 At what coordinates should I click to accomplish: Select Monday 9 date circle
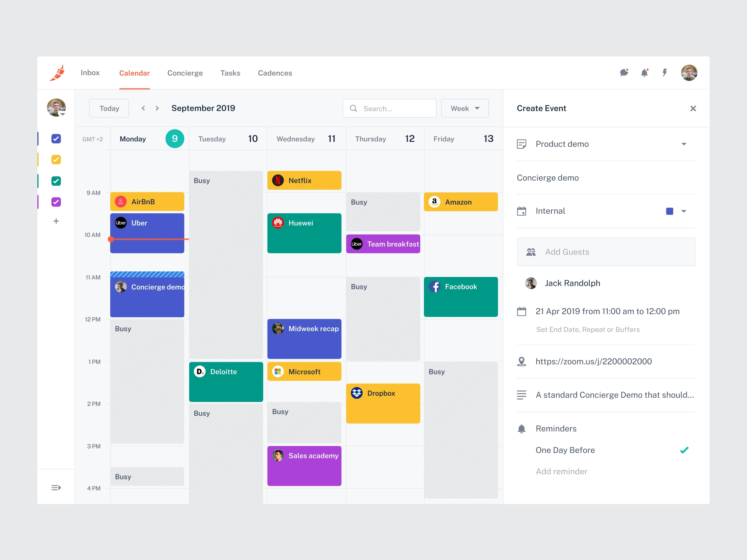coord(175,139)
